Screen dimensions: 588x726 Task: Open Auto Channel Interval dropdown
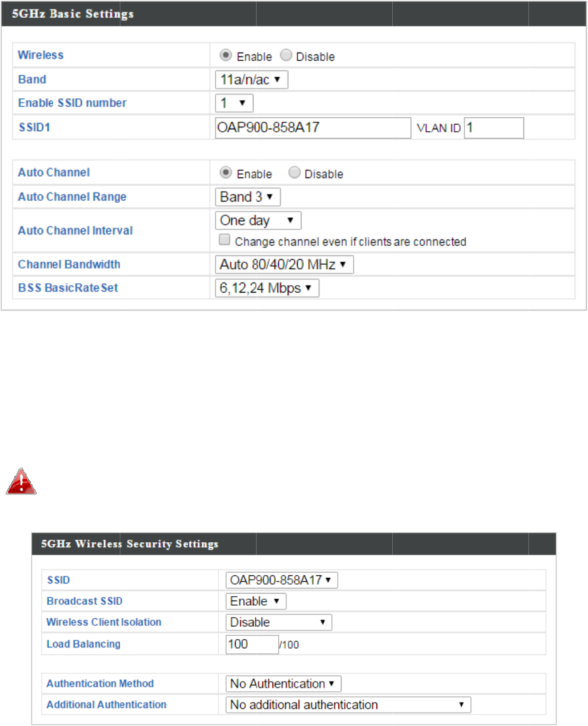(258, 220)
